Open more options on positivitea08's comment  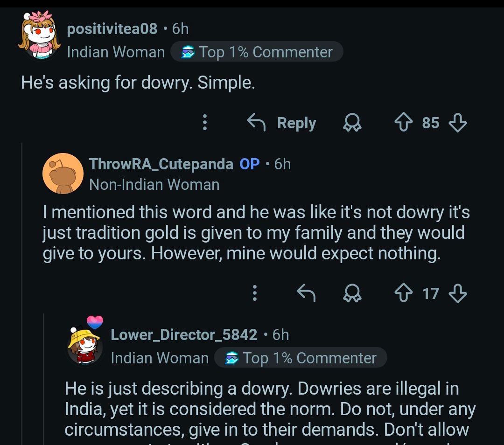point(204,123)
